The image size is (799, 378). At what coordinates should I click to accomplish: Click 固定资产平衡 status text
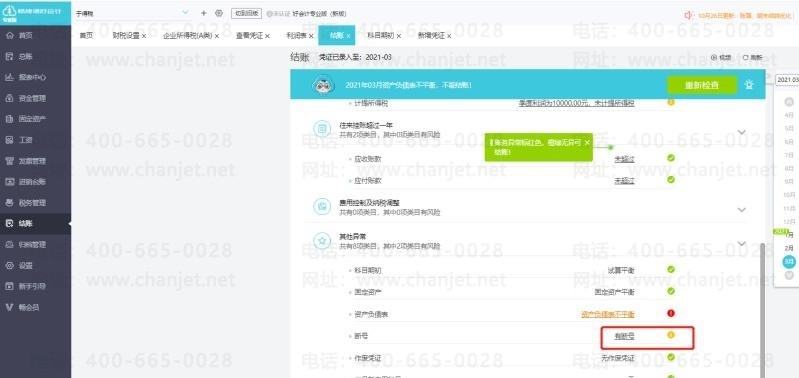(615, 292)
